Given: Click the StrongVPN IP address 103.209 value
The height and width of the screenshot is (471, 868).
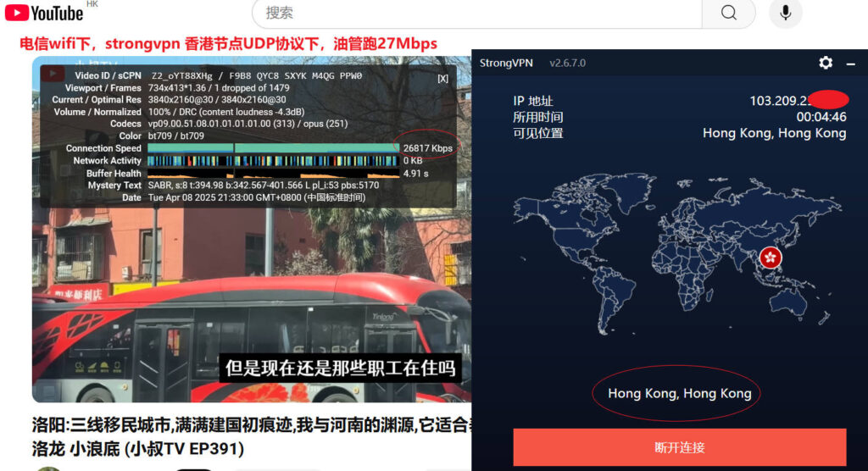Looking at the screenshot, I should click(798, 101).
